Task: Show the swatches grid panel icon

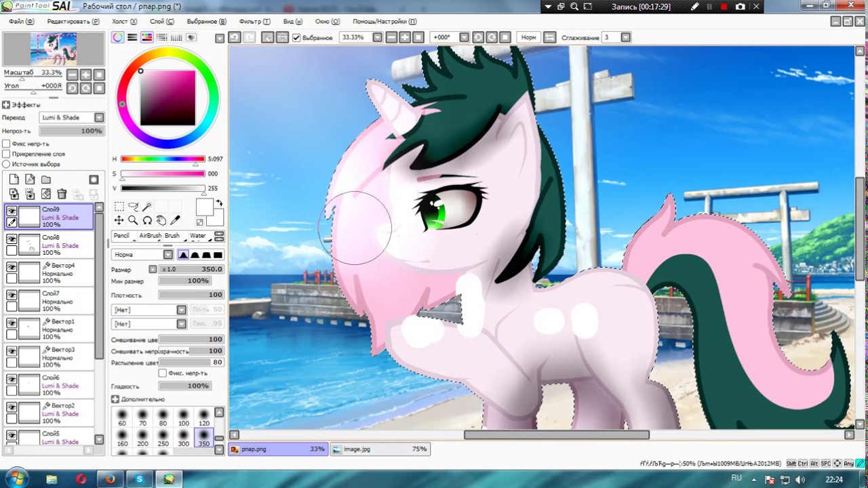Action: tap(176, 37)
